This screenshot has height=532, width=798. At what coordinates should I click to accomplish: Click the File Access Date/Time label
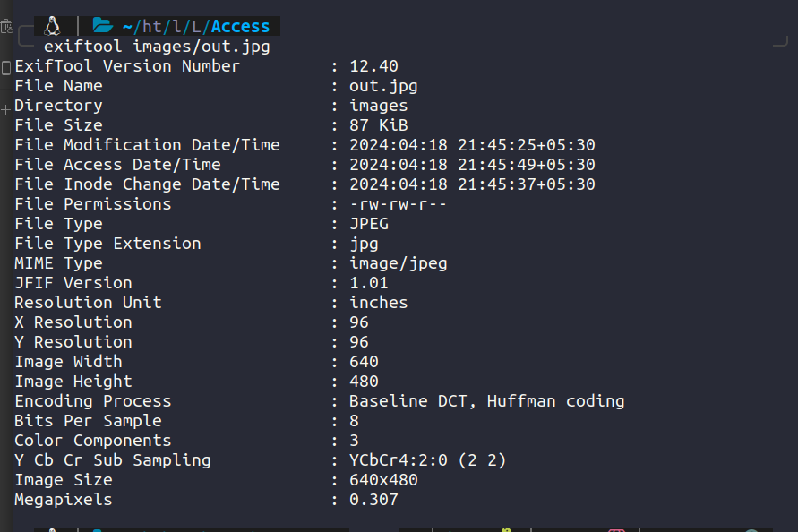pyautogui.click(x=117, y=165)
